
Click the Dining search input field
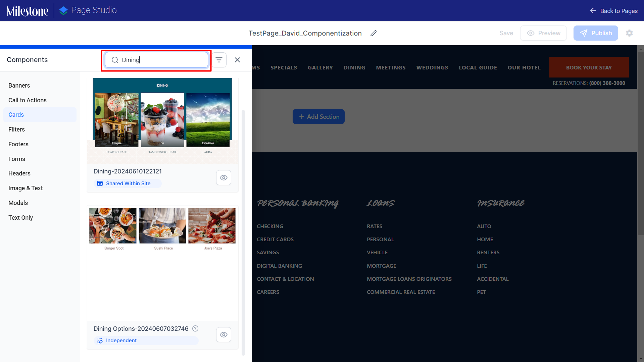[156, 60]
